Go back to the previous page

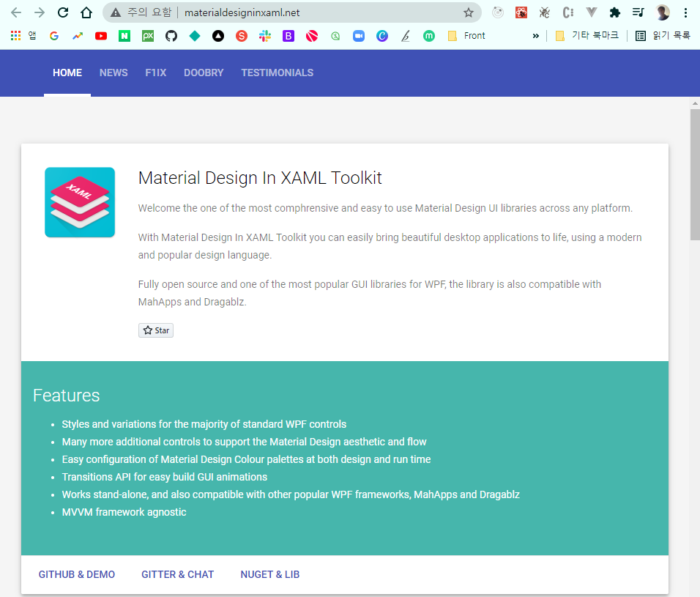point(16,12)
